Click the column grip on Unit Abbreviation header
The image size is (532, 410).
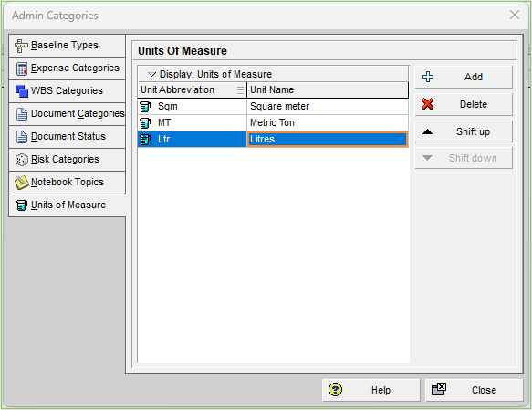[240, 89]
